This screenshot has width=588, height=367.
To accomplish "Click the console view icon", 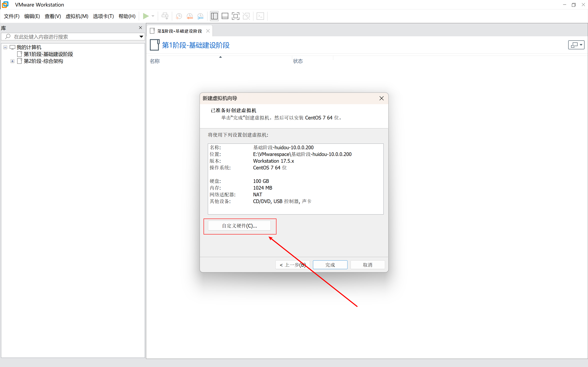I will click(260, 16).
